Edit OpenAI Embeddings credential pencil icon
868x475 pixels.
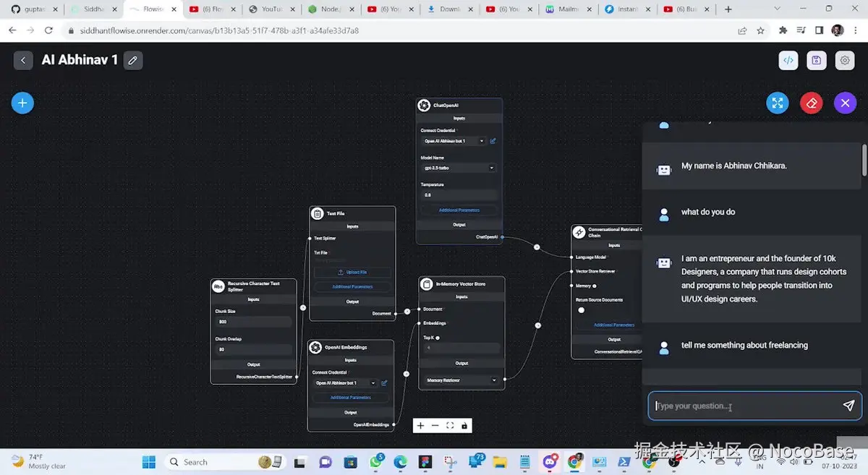point(384,383)
